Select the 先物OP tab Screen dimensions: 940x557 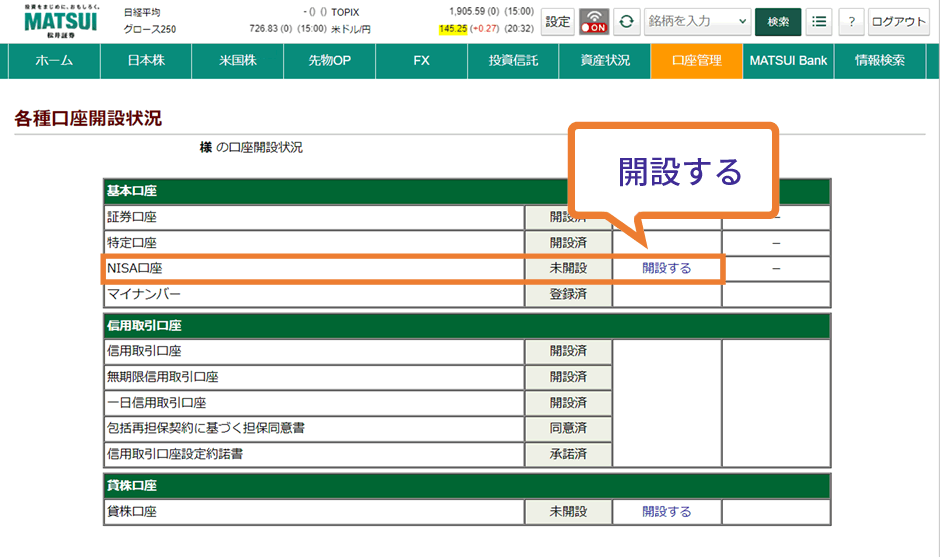click(330, 61)
